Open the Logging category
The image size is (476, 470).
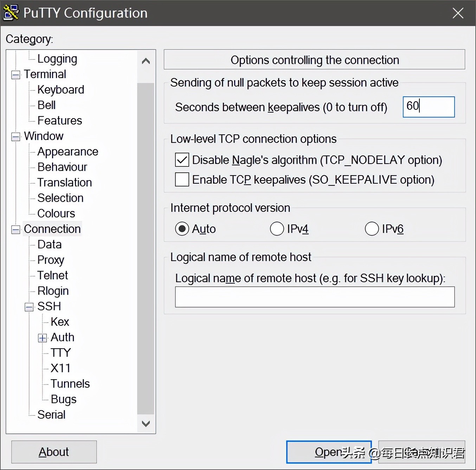point(57,59)
